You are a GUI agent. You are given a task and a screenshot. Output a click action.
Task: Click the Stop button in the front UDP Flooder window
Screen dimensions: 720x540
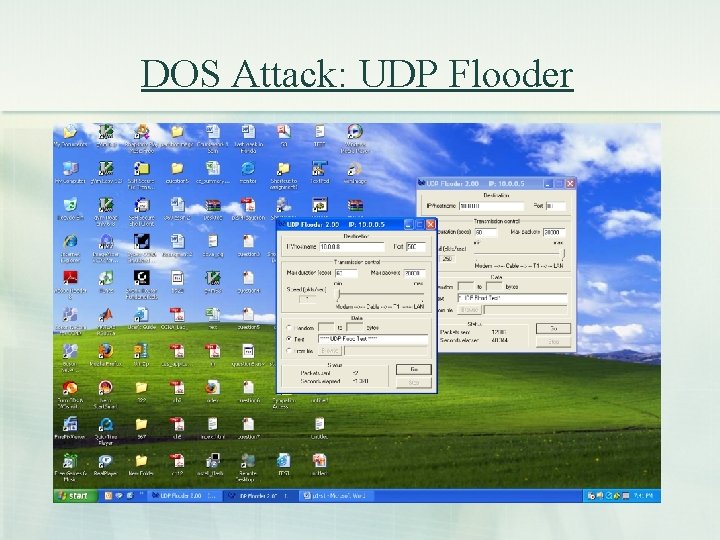[414, 382]
